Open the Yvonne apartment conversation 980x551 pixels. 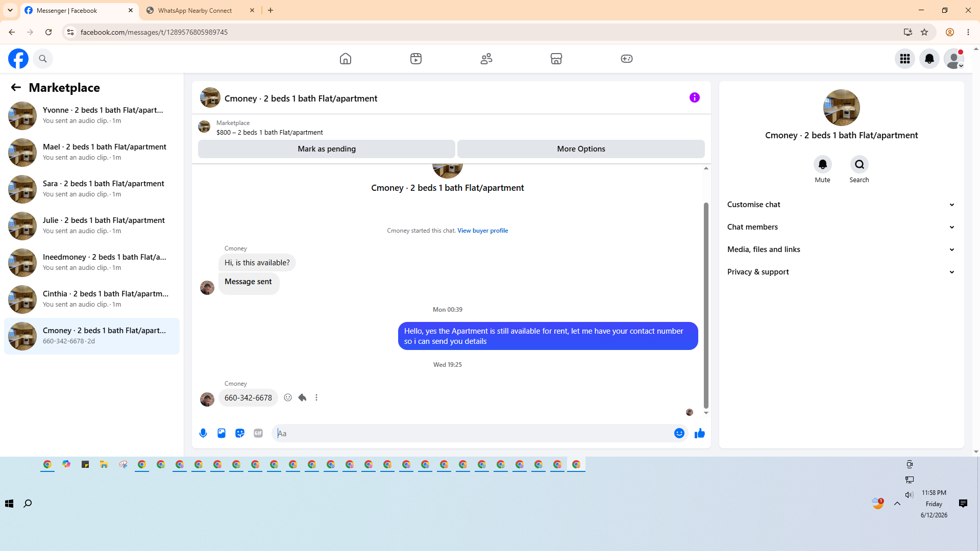tap(92, 116)
